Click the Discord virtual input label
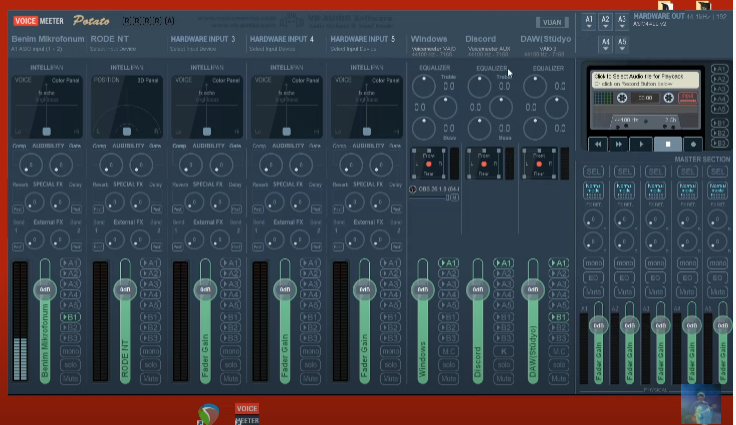Screen dimensions: 736x425 click(x=481, y=39)
